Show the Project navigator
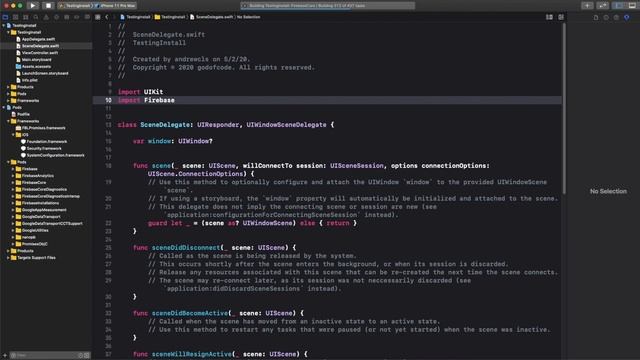Viewport: 640px width, 360px height. pyautogui.click(x=5, y=17)
